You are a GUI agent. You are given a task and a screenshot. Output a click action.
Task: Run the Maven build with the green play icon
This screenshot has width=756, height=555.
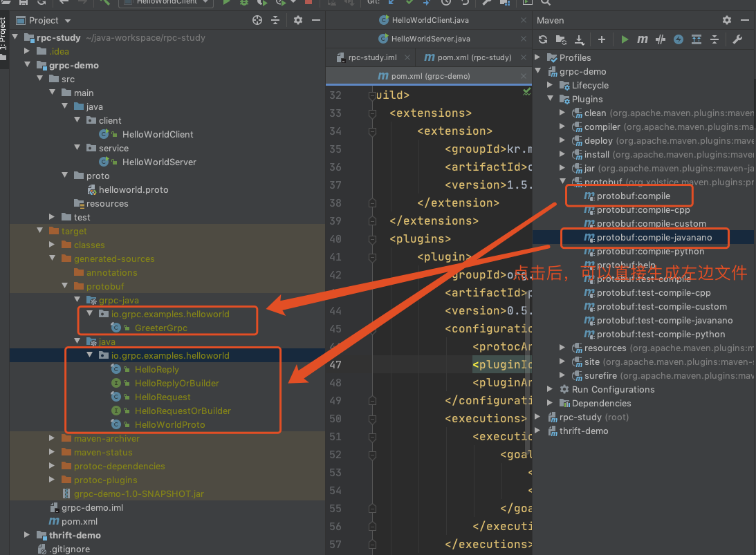(x=625, y=39)
